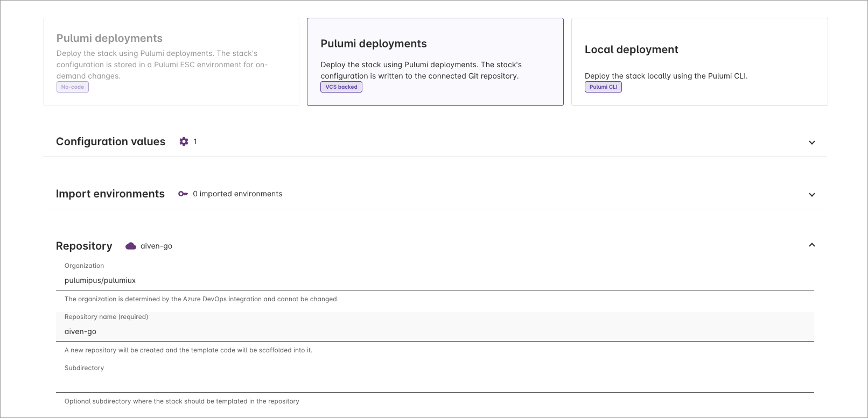
Task: Choose the Local deployment card
Action: [699, 62]
